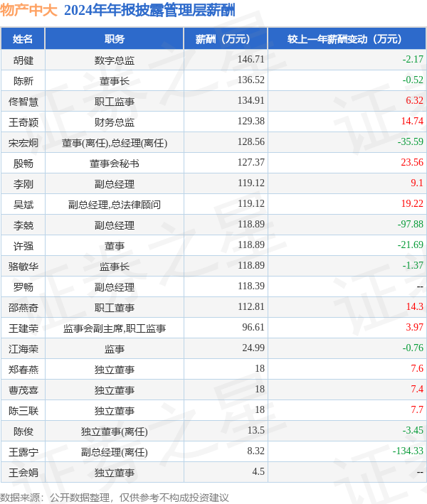
Task: Click salary value 112.81
Action: point(251,306)
